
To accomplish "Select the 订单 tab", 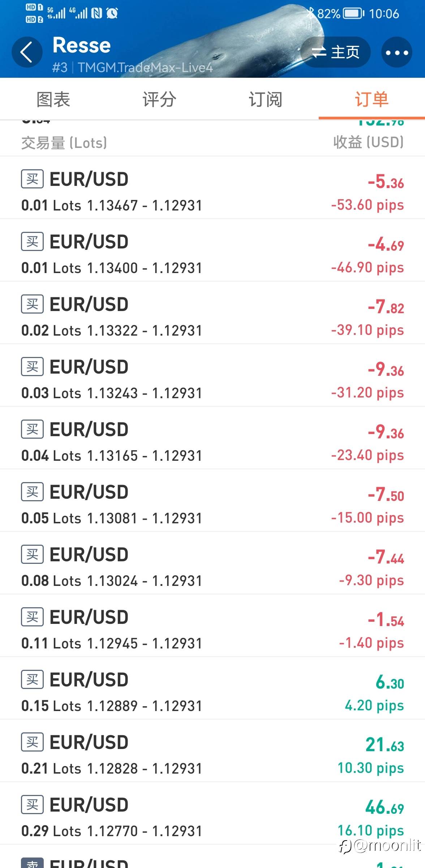I will (x=372, y=99).
